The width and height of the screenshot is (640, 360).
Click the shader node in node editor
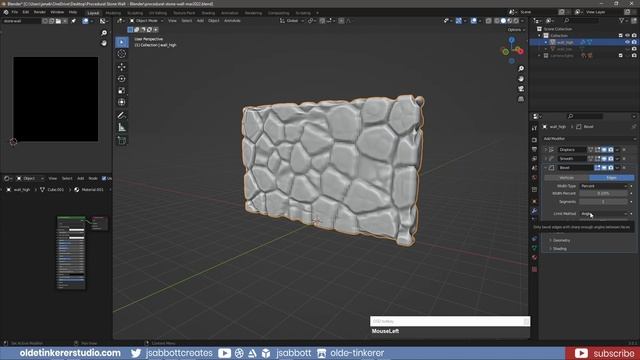[71, 252]
